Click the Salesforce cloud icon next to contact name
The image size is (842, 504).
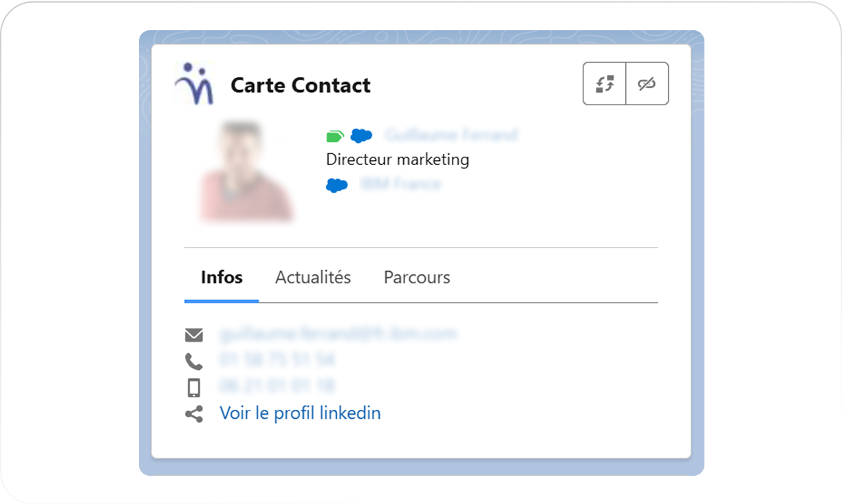click(361, 135)
